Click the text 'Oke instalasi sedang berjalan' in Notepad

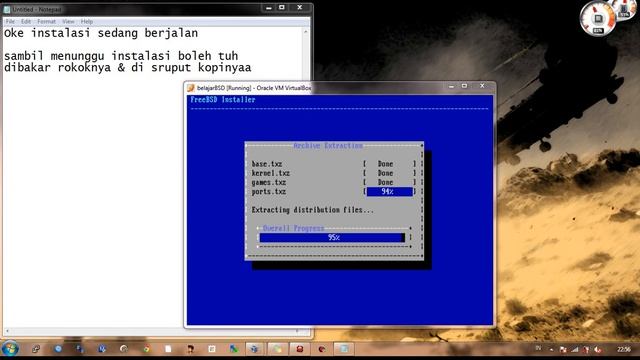101,33
